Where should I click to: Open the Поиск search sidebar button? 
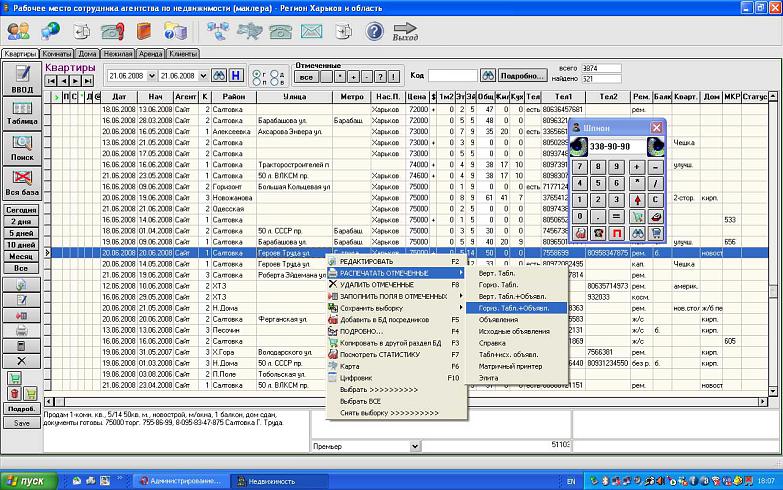tap(22, 148)
